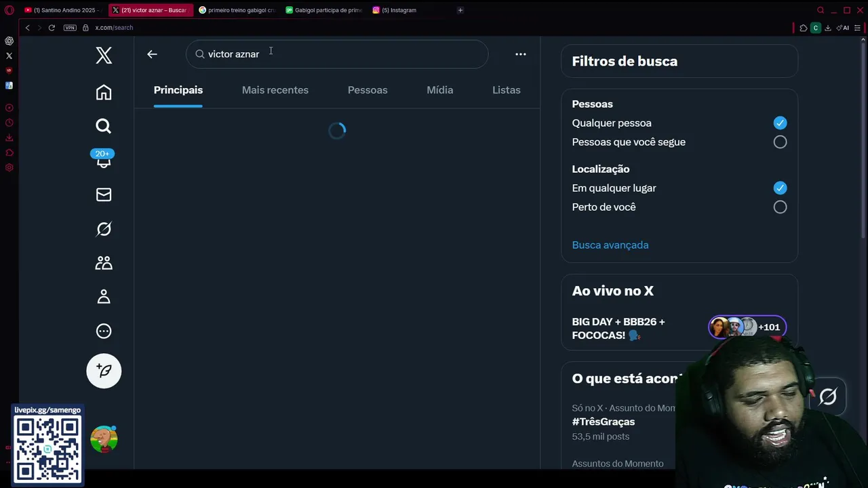Click browser back navigation arrow
The height and width of the screenshot is (488, 868).
(x=27, y=28)
